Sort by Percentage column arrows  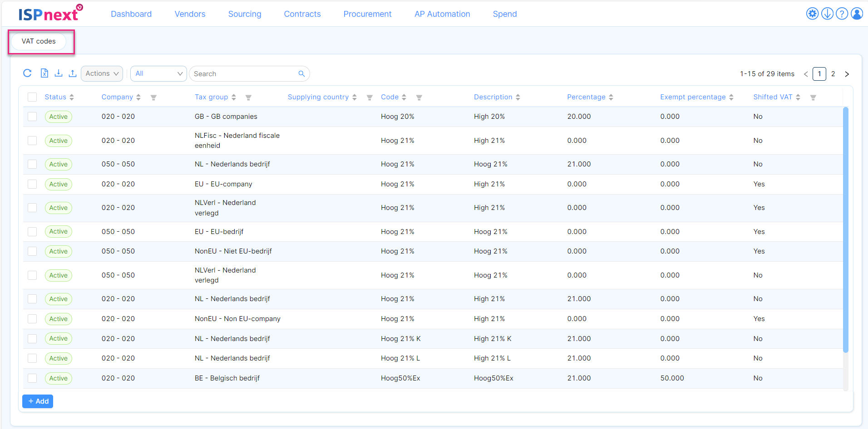(611, 97)
